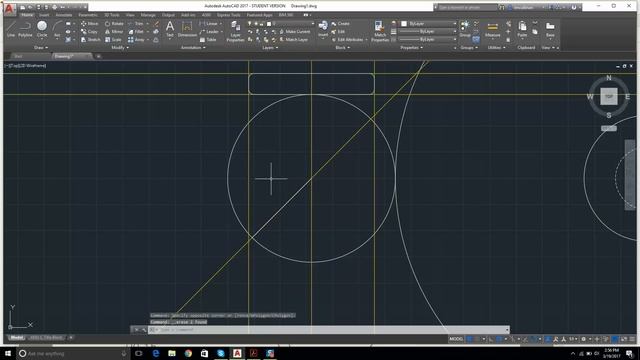Open the Insert ribbon tab
Screen dimensions: 640x360
pos(44,15)
